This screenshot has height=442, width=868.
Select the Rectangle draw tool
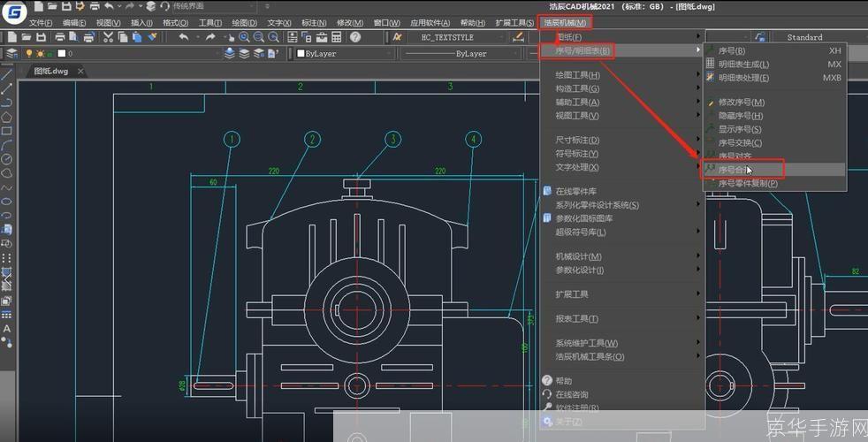click(x=7, y=131)
